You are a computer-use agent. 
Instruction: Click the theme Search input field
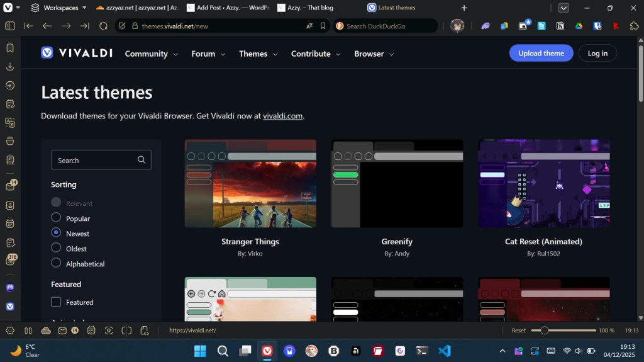tap(101, 160)
